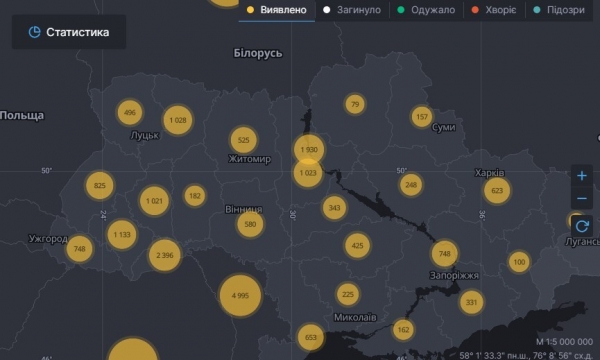Select the 1 133 cases bubble
600x360 pixels.
[x=122, y=235]
